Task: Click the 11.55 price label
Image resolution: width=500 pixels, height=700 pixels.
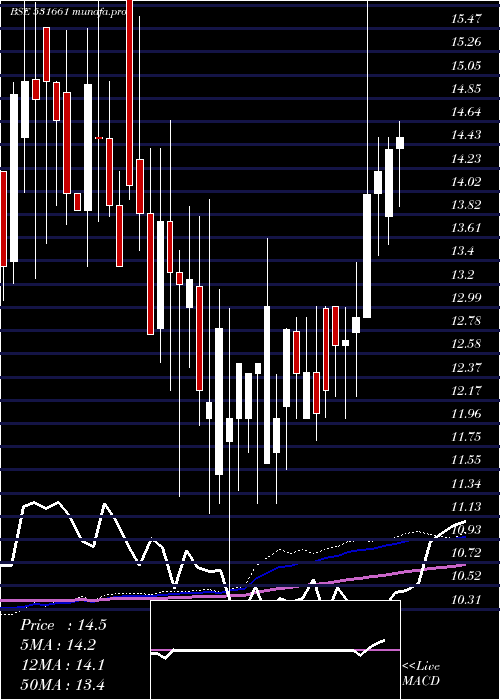Action: coord(467,460)
